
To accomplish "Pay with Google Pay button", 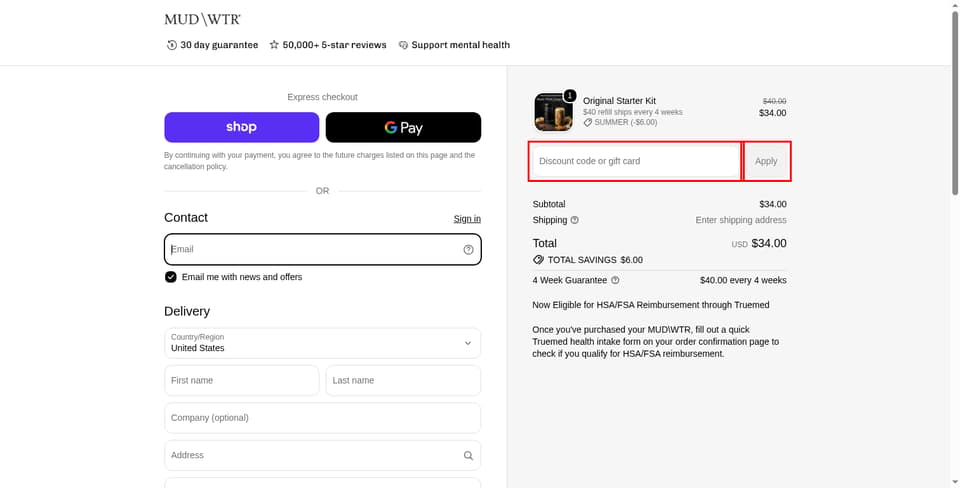I will click(x=403, y=127).
